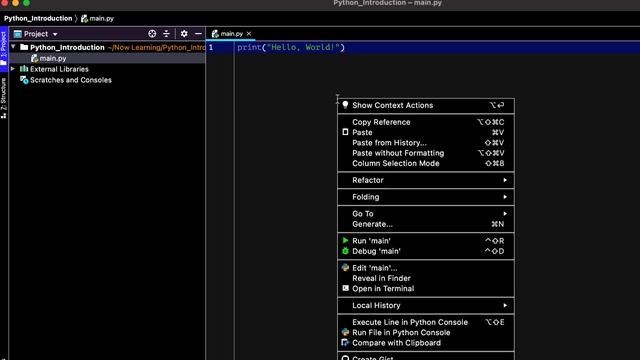Click the Project panel window icon

[x=18, y=34]
